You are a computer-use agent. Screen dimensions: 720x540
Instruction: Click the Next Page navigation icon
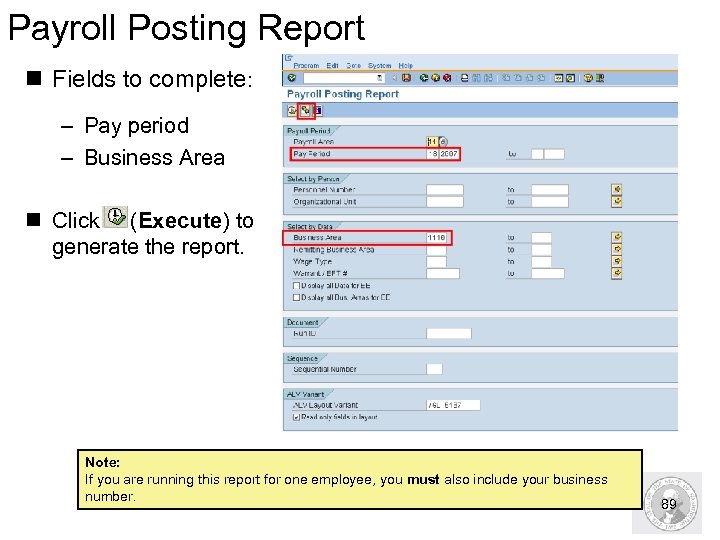[x=529, y=78]
